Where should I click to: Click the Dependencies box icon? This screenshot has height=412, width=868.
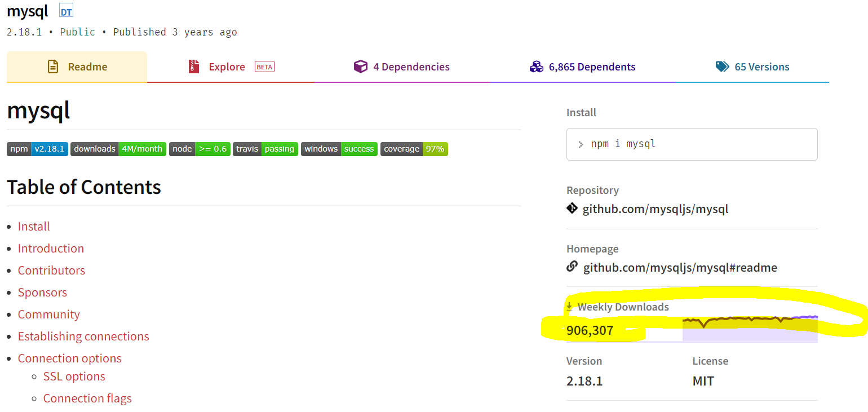360,67
